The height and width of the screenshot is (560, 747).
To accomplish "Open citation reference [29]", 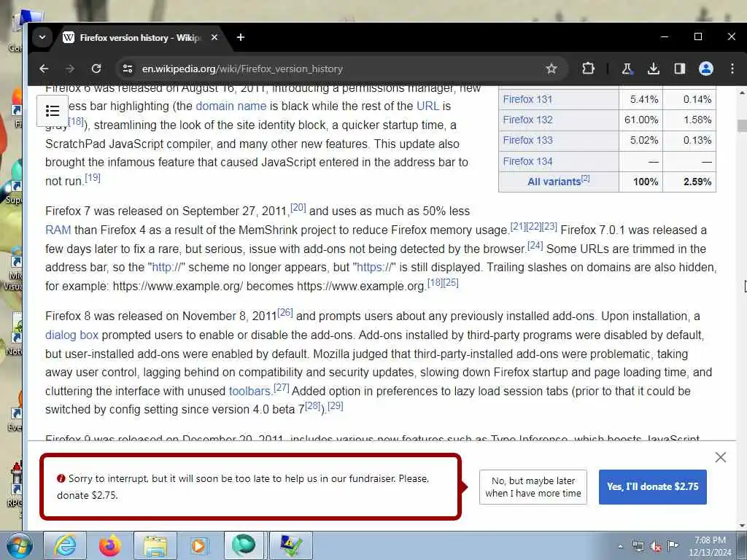I will (336, 405).
